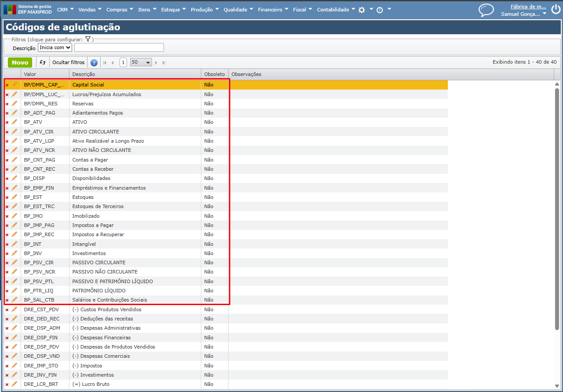
Task: Open the 'Inicia com' filter operator dropdown
Action: click(x=55, y=47)
